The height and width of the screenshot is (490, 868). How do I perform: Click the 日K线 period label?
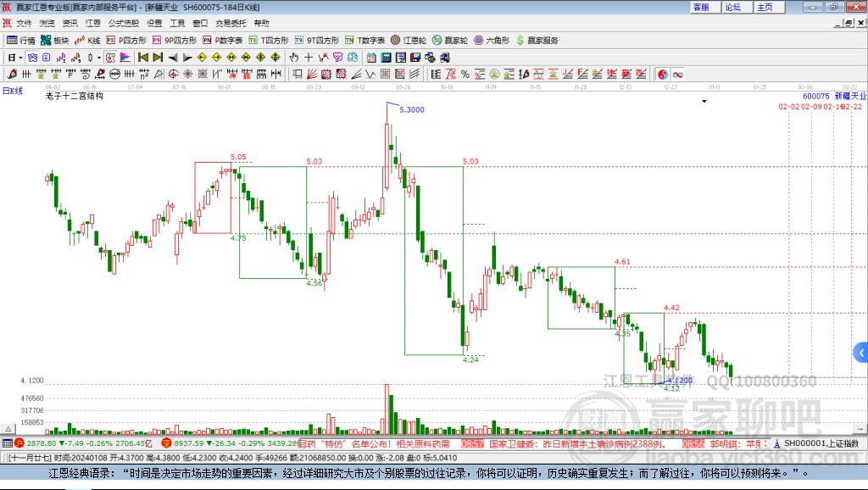13,91
